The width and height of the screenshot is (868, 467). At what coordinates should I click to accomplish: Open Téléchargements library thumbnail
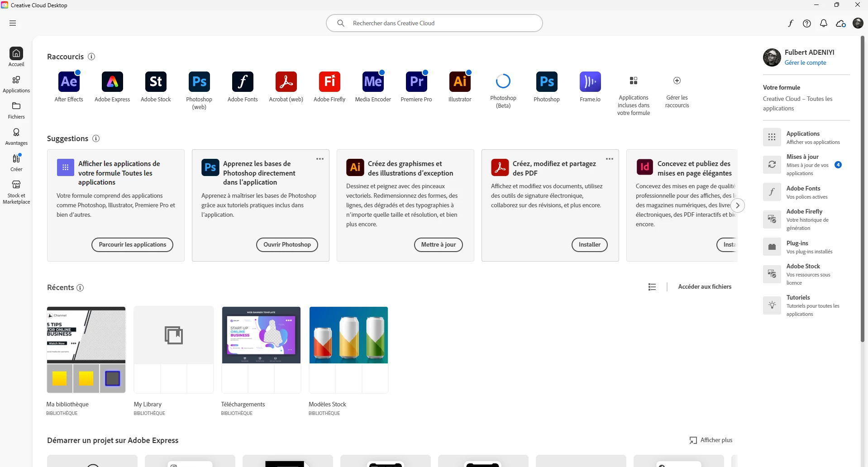click(261, 350)
